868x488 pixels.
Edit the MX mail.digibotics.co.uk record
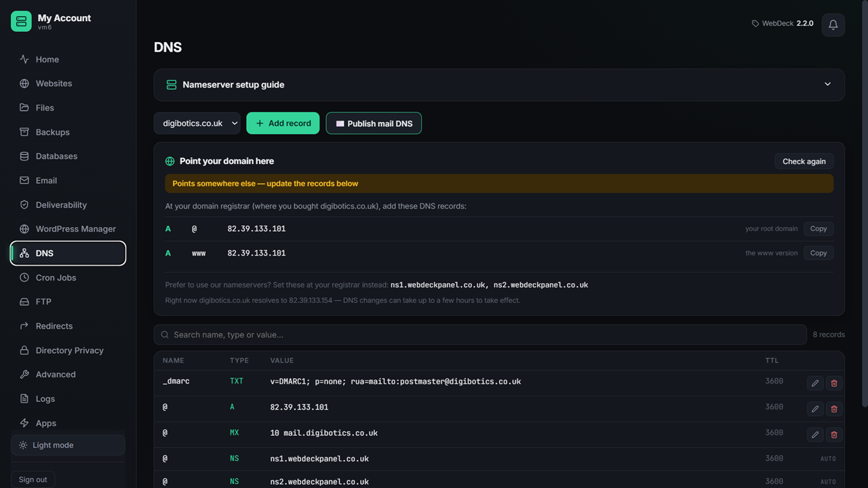point(815,434)
